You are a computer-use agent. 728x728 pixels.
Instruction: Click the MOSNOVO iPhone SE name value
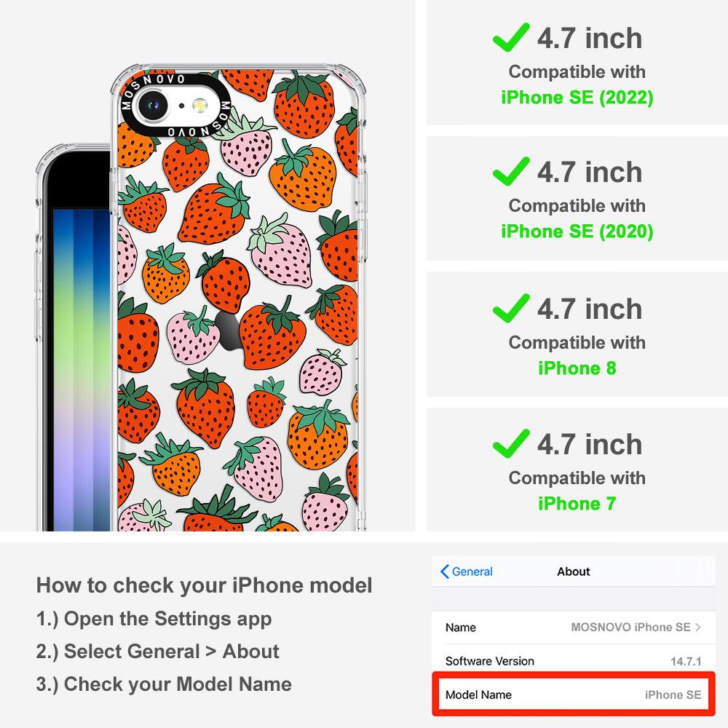click(x=630, y=628)
